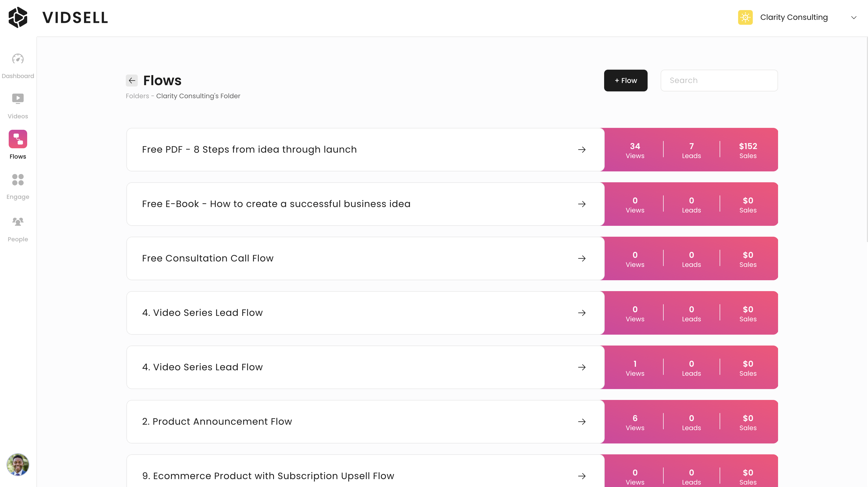
Task: Go to Videos in sidebar
Action: (18, 99)
